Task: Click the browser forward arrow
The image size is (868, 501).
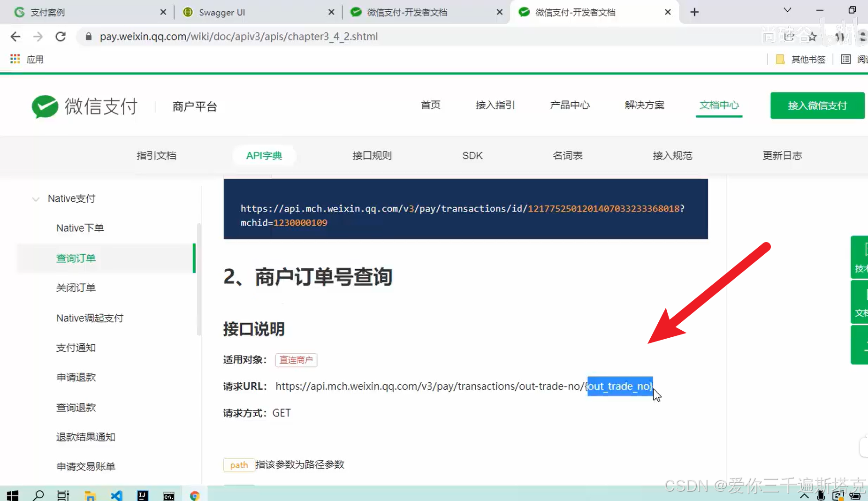Action: point(38,37)
